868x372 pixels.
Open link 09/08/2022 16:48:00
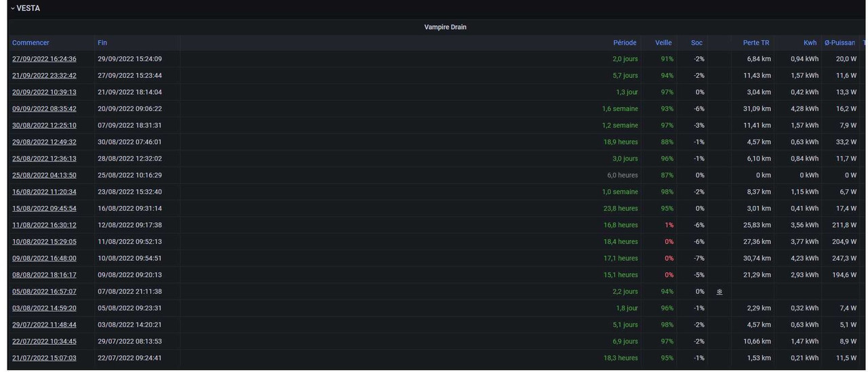point(44,258)
